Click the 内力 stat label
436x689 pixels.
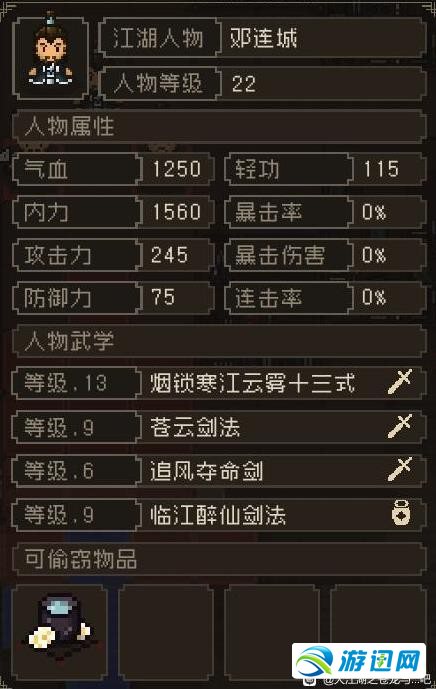pos(46,212)
